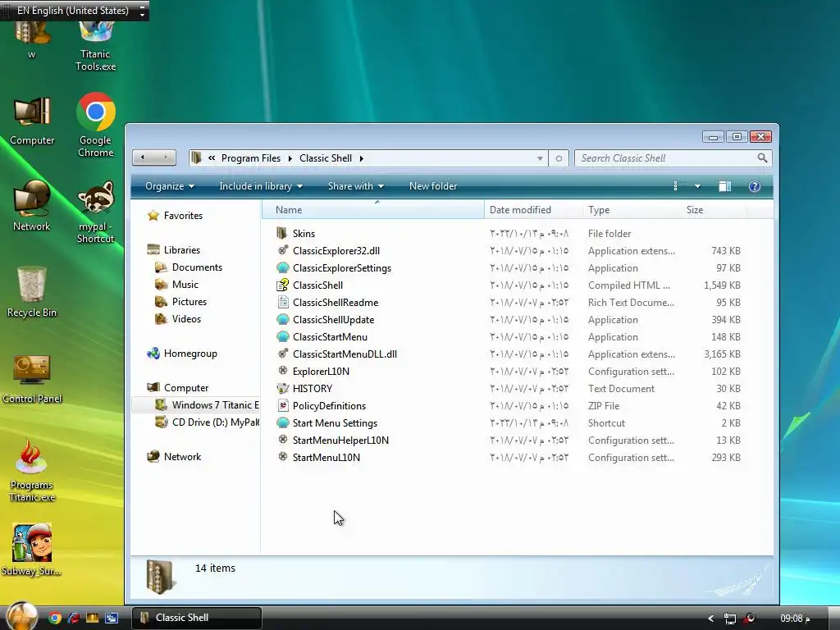840x630 pixels.
Task: Select StartMenuHelperL10N file icon
Action: (283, 440)
